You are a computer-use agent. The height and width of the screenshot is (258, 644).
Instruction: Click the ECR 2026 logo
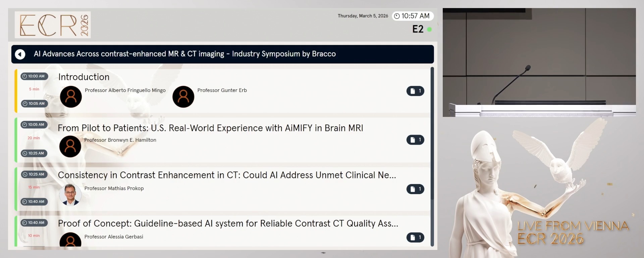click(x=53, y=25)
